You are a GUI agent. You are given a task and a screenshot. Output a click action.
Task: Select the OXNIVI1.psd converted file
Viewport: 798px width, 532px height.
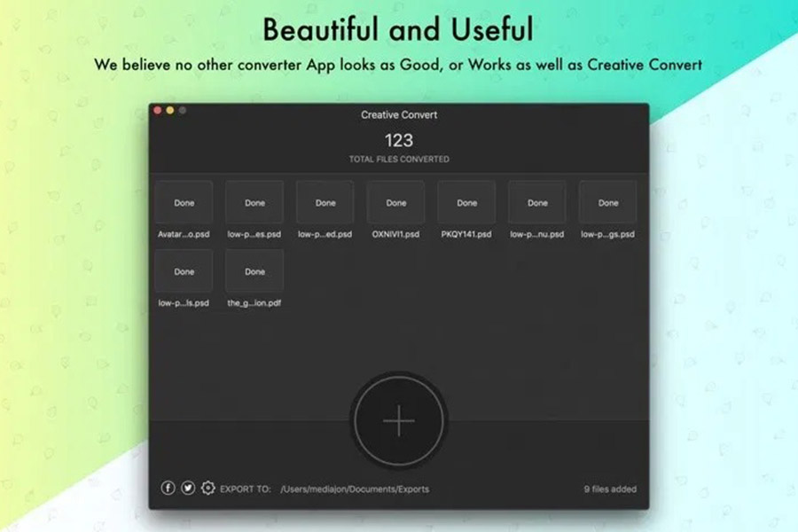(396, 203)
